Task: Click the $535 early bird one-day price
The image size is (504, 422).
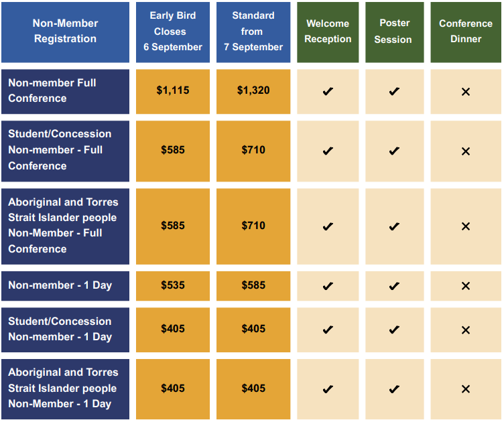Action: (x=173, y=285)
